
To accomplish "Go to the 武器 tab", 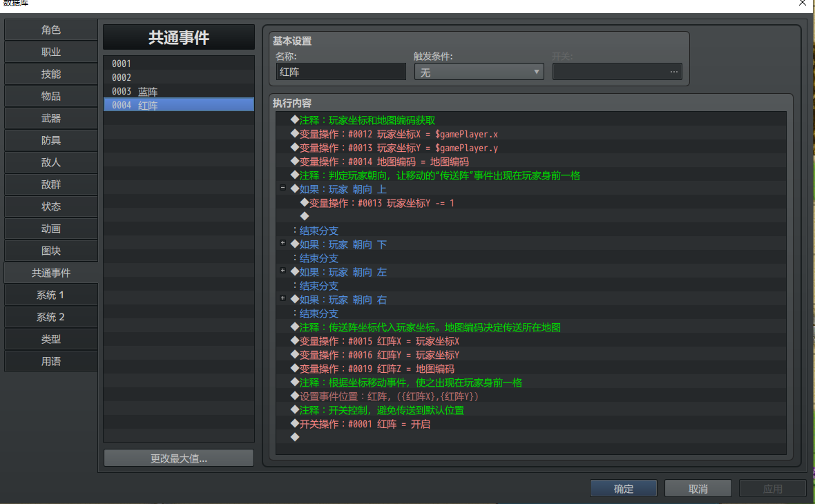I will click(51, 119).
